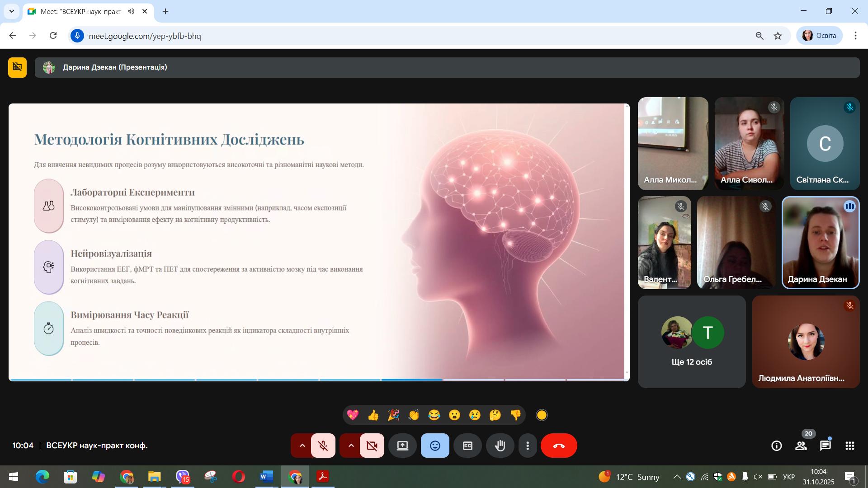Toggle the muted microphone button
The width and height of the screenshot is (868, 488).
323,446
